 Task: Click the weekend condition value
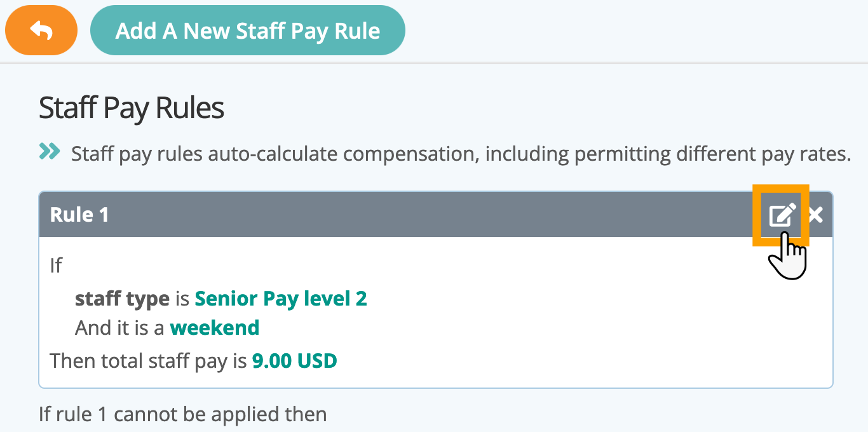215,328
